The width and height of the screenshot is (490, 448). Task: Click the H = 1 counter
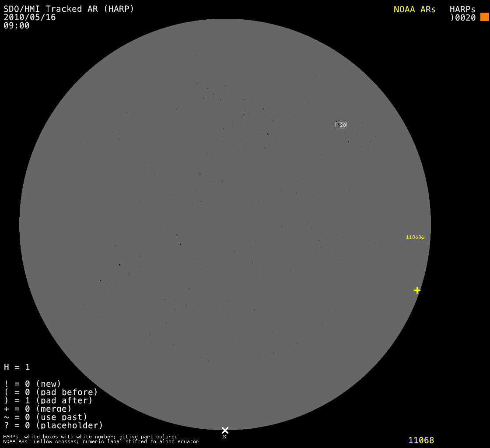click(17, 367)
